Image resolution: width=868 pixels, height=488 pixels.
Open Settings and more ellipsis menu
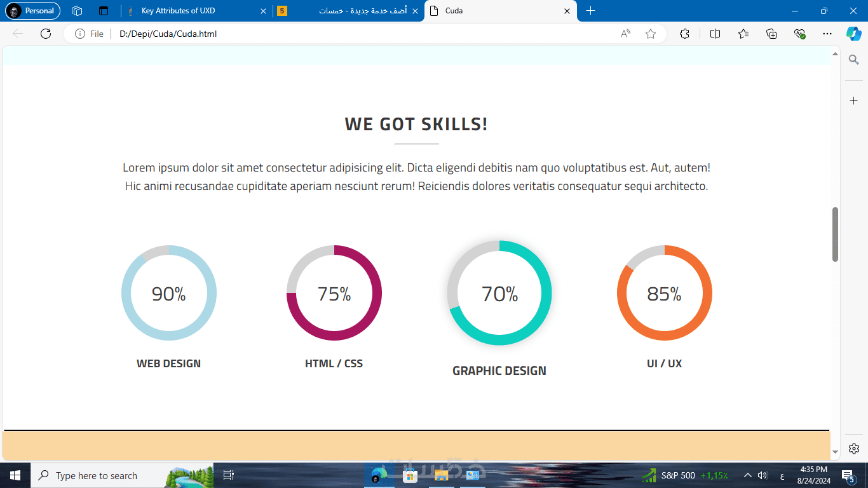pyautogui.click(x=827, y=34)
